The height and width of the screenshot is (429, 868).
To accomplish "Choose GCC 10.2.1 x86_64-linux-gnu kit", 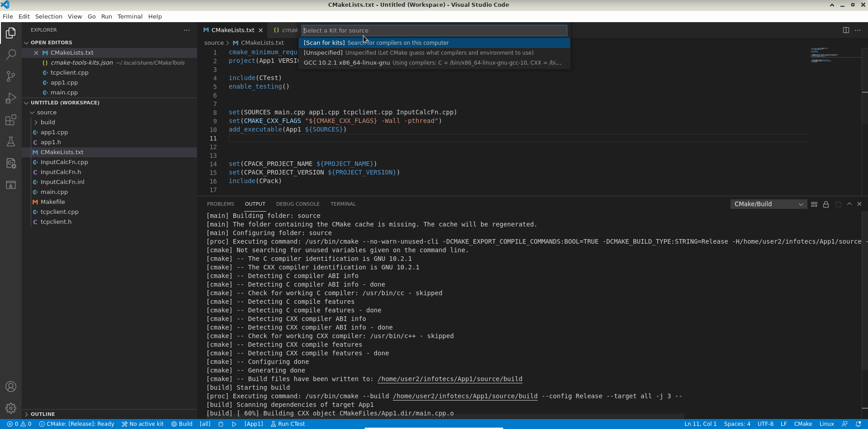I will pyautogui.click(x=434, y=63).
